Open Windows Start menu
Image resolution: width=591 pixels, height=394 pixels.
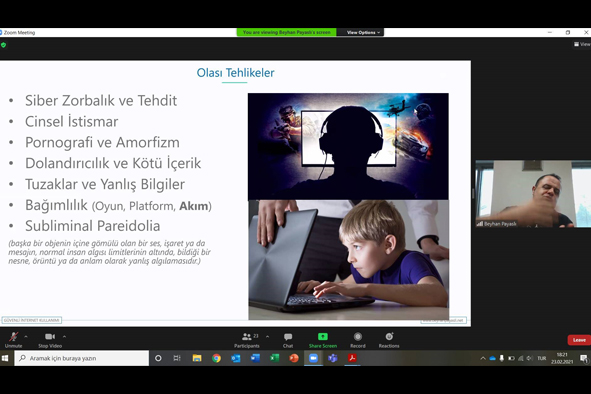pyautogui.click(x=5, y=358)
